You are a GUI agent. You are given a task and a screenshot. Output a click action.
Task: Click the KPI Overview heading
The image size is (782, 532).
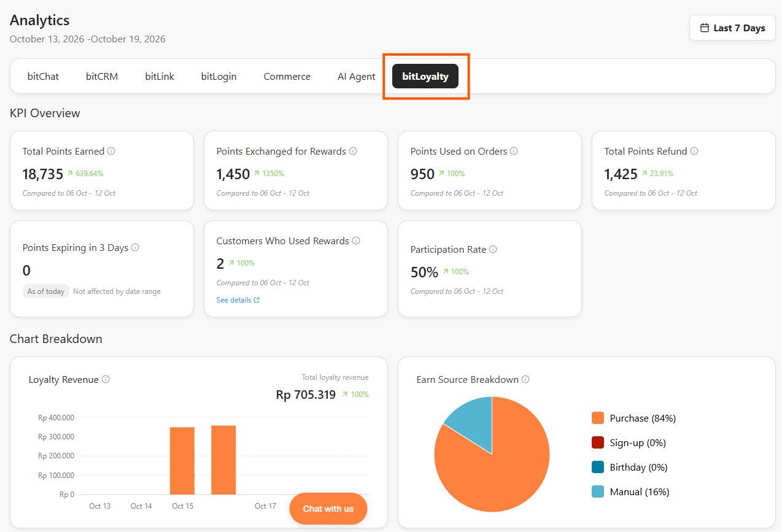(x=45, y=113)
